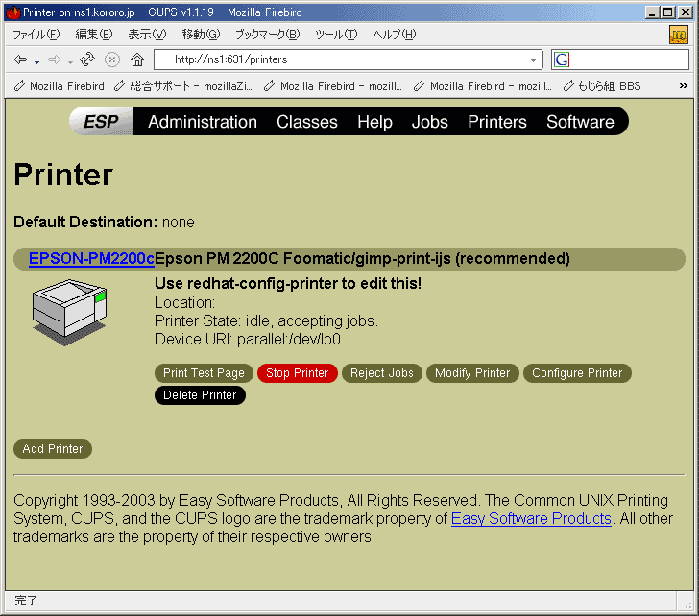Open the Administration tab

coord(203,122)
